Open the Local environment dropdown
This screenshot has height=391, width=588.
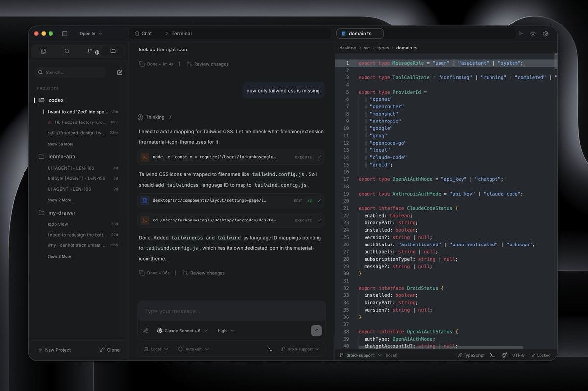[156, 349]
